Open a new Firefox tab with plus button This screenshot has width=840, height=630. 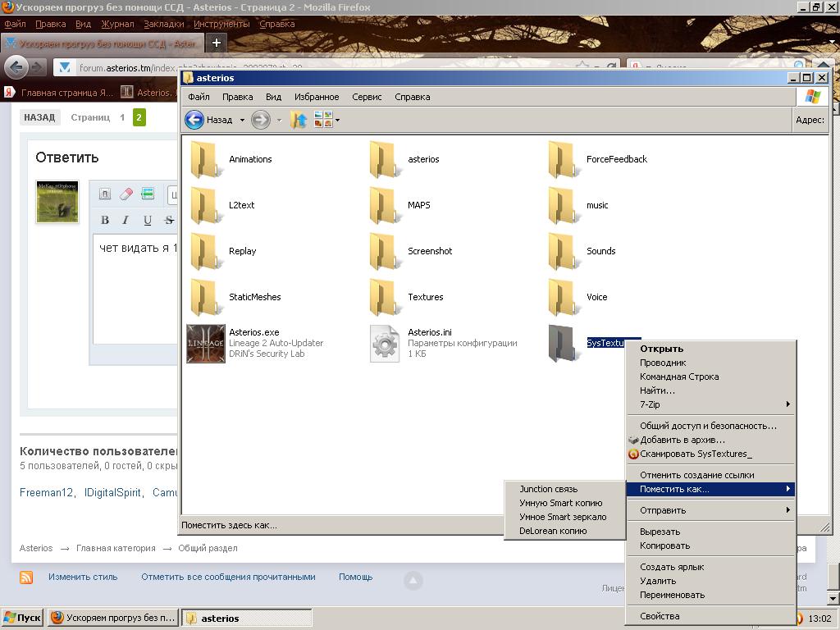217,43
